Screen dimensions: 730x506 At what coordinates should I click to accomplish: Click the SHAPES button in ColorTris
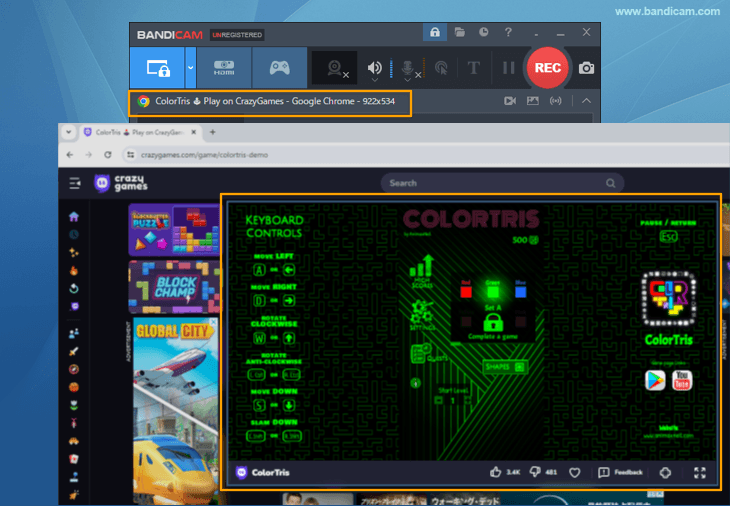(505, 367)
